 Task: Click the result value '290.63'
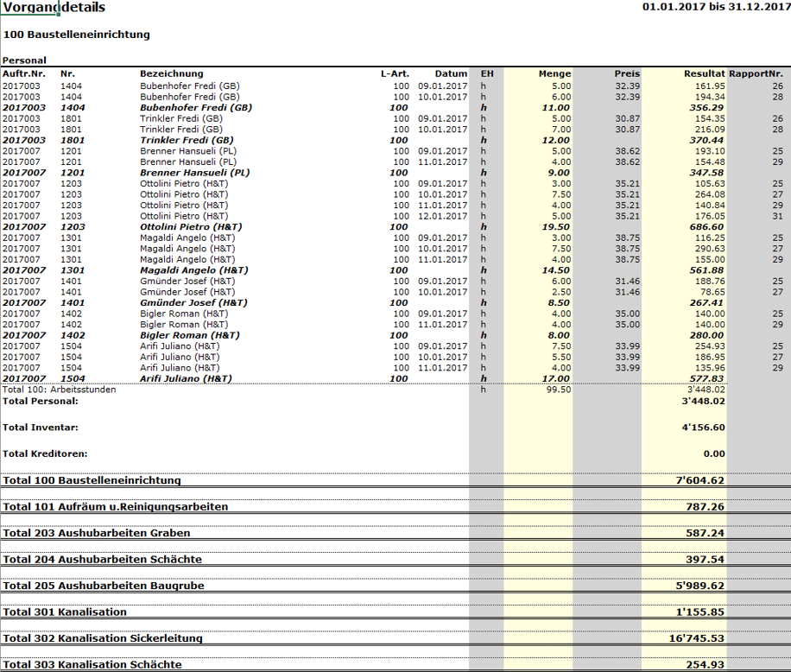pos(710,249)
